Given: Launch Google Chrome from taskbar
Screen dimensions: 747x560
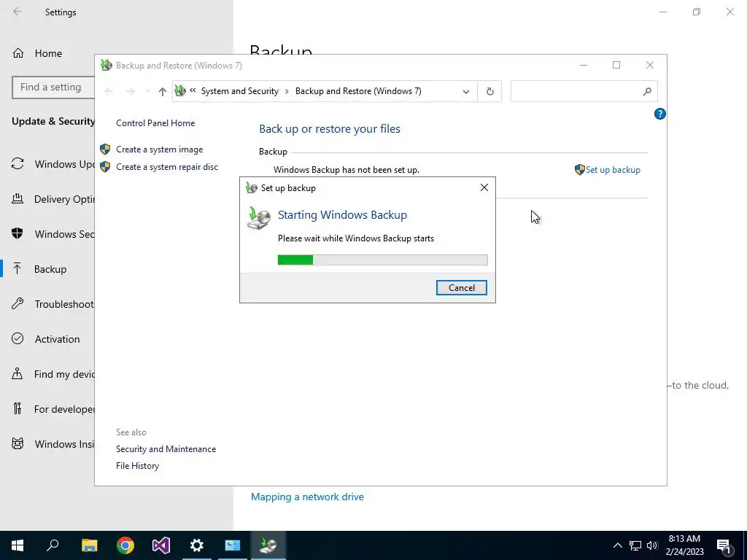Looking at the screenshot, I should [125, 545].
